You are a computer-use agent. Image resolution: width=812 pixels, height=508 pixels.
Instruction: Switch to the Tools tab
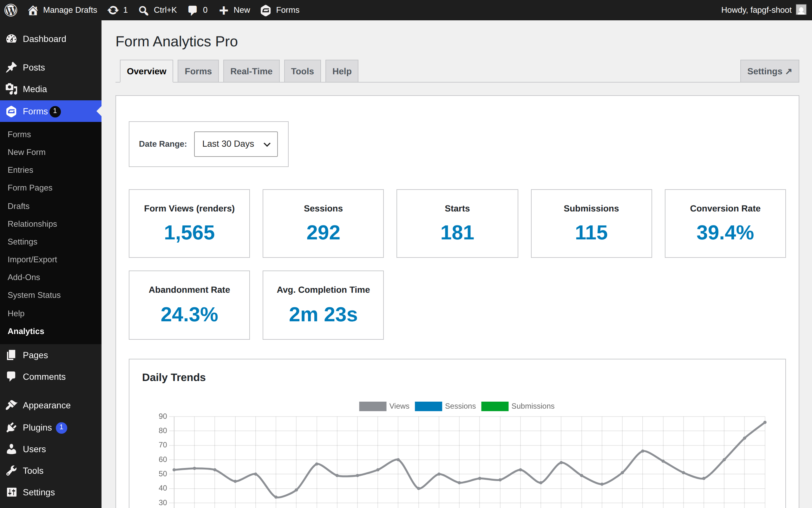click(x=302, y=71)
